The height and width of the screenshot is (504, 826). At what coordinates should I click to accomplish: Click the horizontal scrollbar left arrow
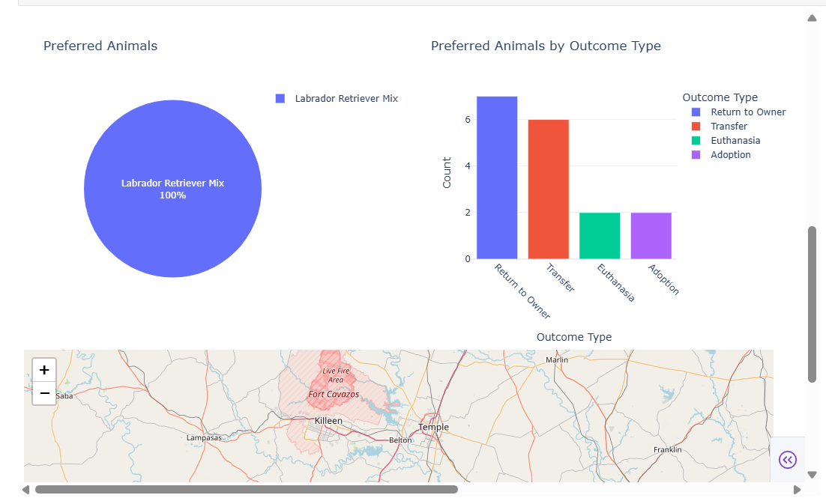click(x=25, y=490)
